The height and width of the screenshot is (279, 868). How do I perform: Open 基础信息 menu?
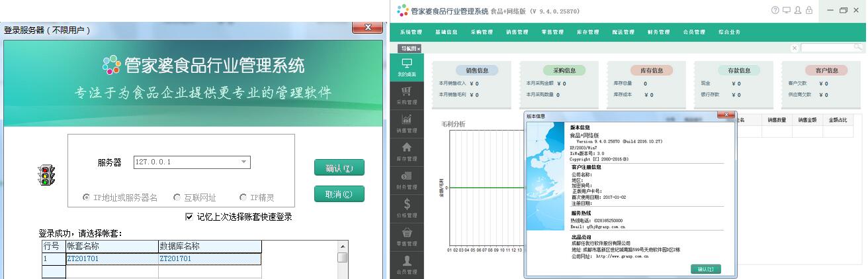pyautogui.click(x=446, y=32)
